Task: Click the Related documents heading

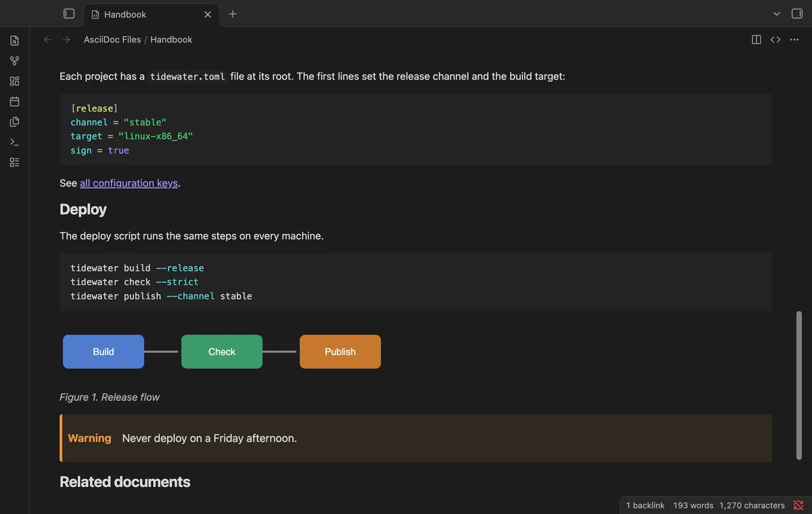Action: click(125, 482)
